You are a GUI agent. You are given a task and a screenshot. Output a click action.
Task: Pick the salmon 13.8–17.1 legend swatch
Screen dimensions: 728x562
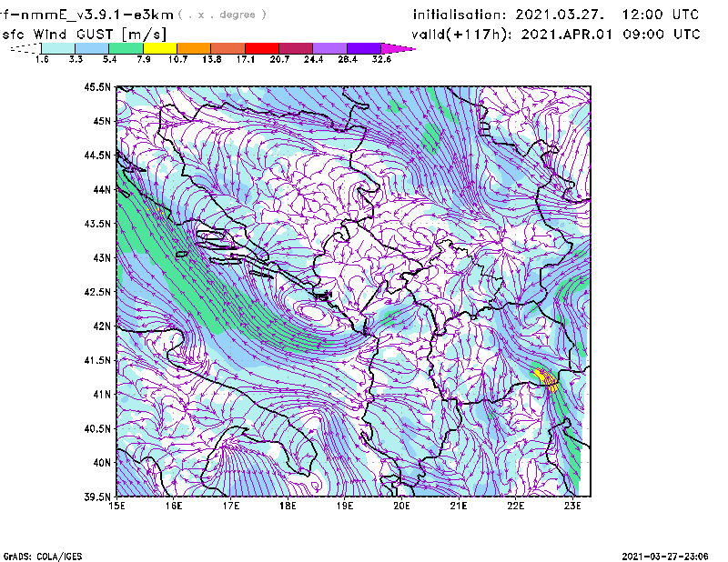point(228,48)
